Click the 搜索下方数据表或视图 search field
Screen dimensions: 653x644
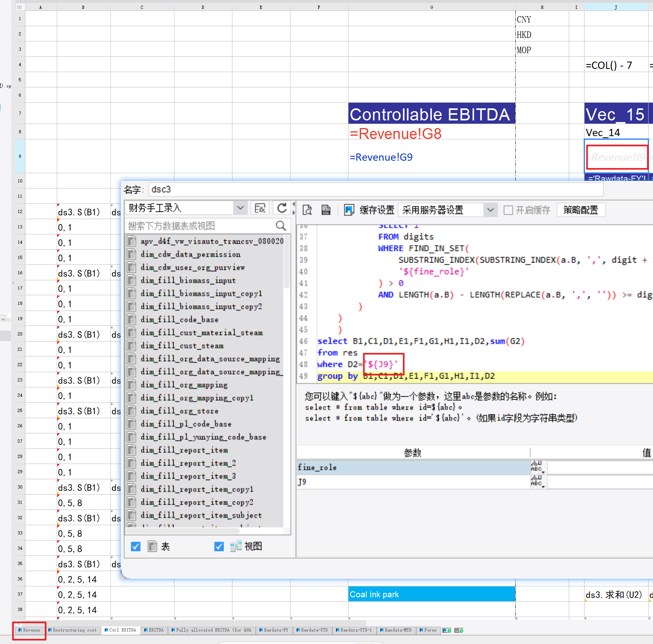[x=200, y=226]
